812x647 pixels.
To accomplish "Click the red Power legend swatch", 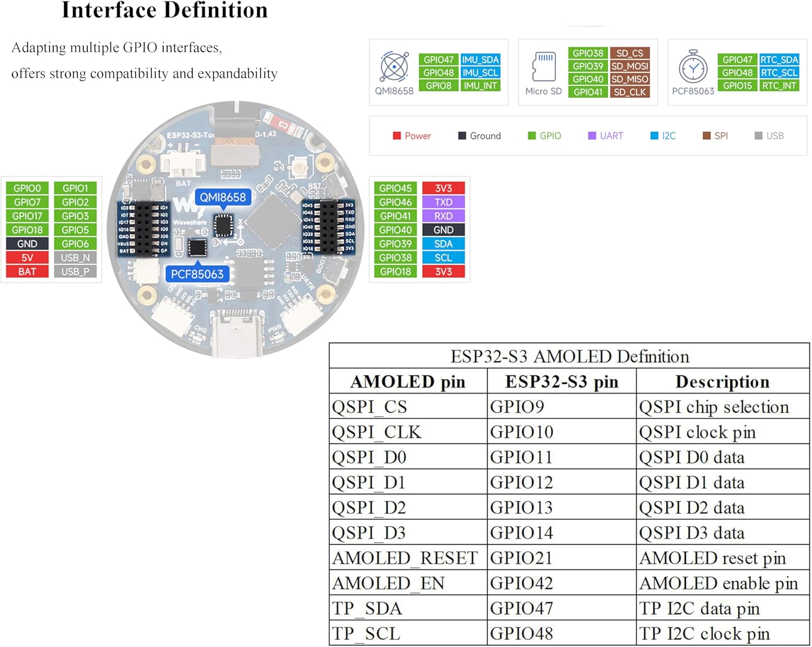I will click(x=397, y=136).
